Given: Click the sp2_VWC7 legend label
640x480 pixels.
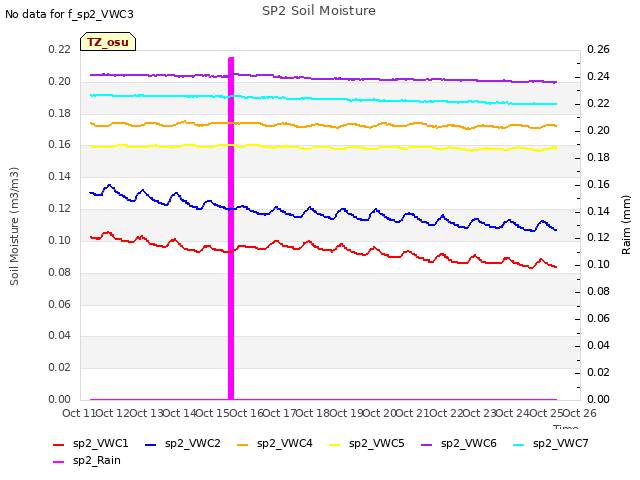Looking at the screenshot, I should (560, 443).
